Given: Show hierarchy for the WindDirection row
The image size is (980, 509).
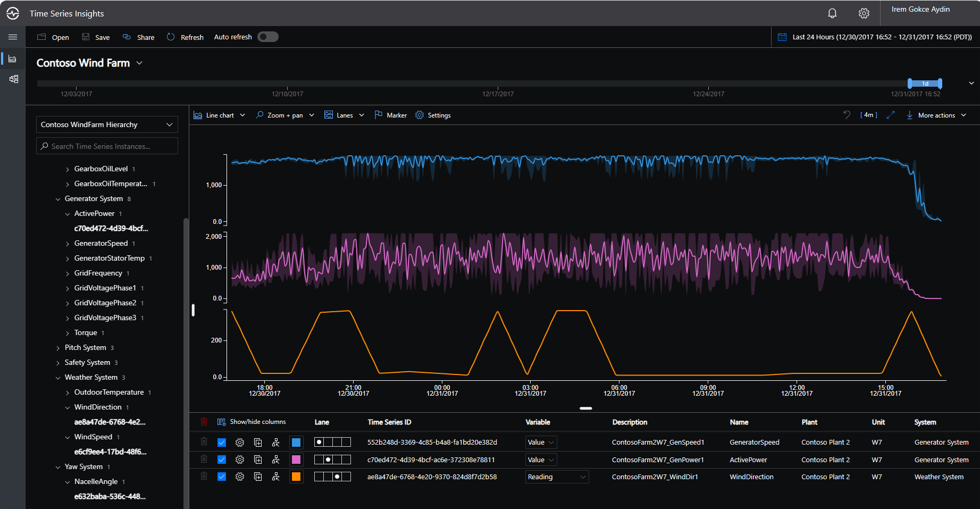Looking at the screenshot, I should (x=275, y=477).
